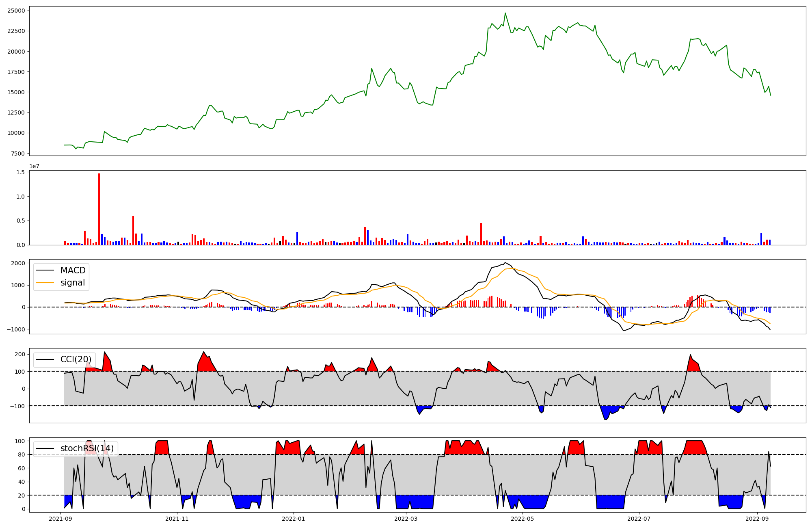
Task: Click the 200 tick on CCI axis
Action: pos(20,354)
